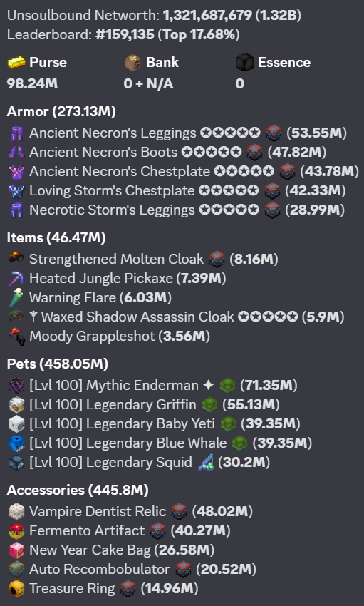Click the Legendary Squid pet item icon
The width and height of the screenshot is (364, 606).
point(16,463)
